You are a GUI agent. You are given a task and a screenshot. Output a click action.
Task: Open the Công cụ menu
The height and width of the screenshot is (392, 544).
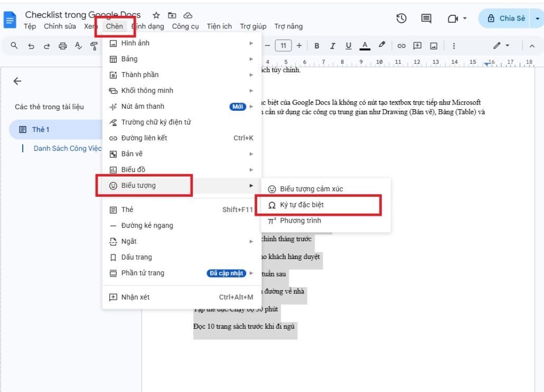coord(185,26)
